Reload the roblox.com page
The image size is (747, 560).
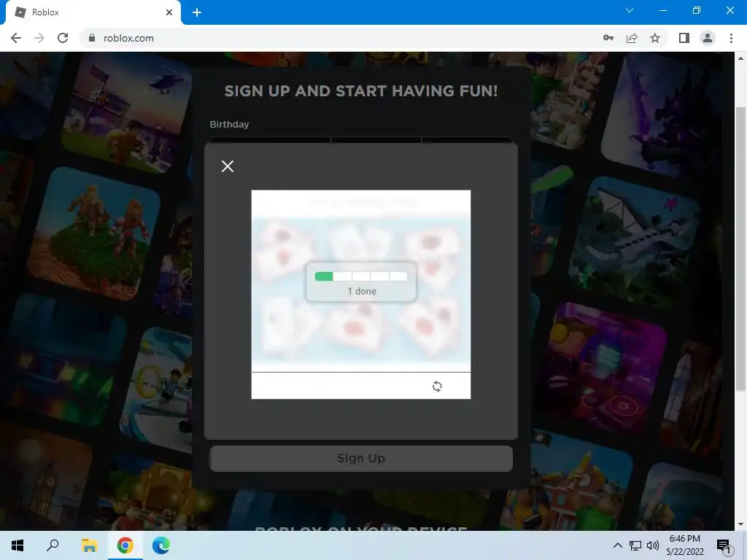[63, 38]
